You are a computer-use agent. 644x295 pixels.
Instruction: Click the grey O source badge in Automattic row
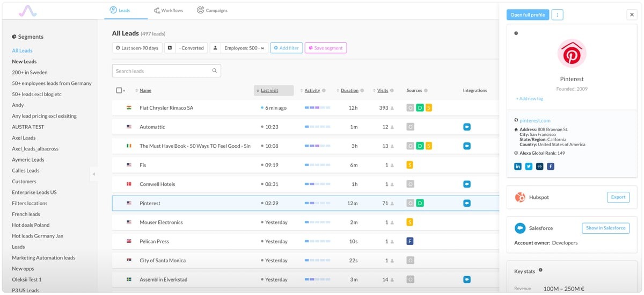(410, 127)
